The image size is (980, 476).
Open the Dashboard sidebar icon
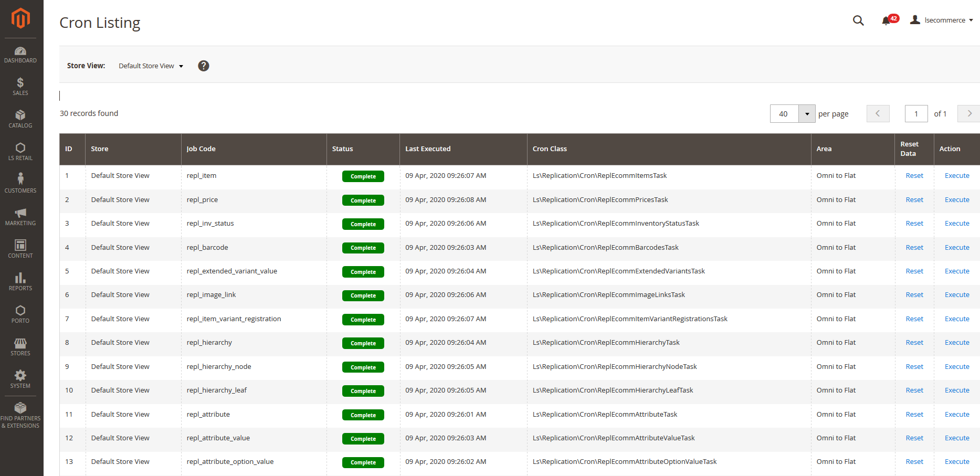click(20, 55)
